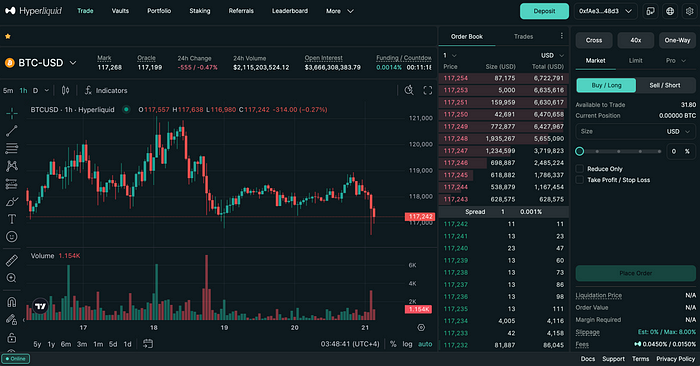
Task: Click the position size slider handle
Action: click(579, 151)
